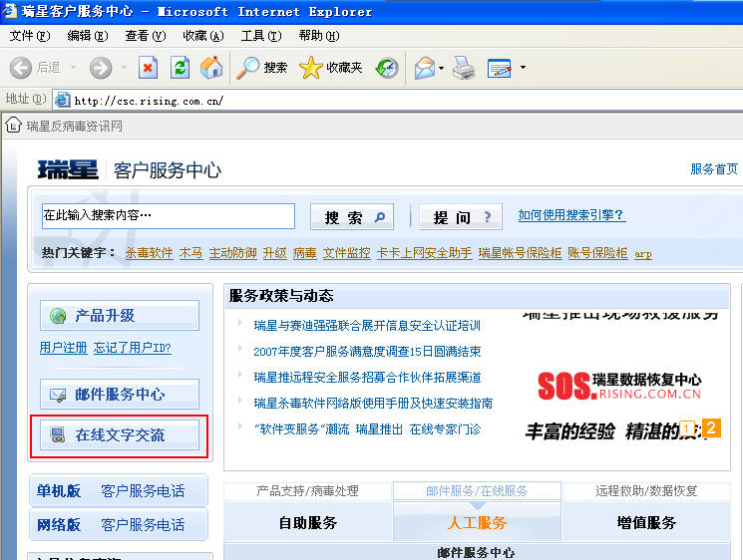This screenshot has width=743, height=560.
Task: Click the Forward arrow button
Action: [101, 68]
